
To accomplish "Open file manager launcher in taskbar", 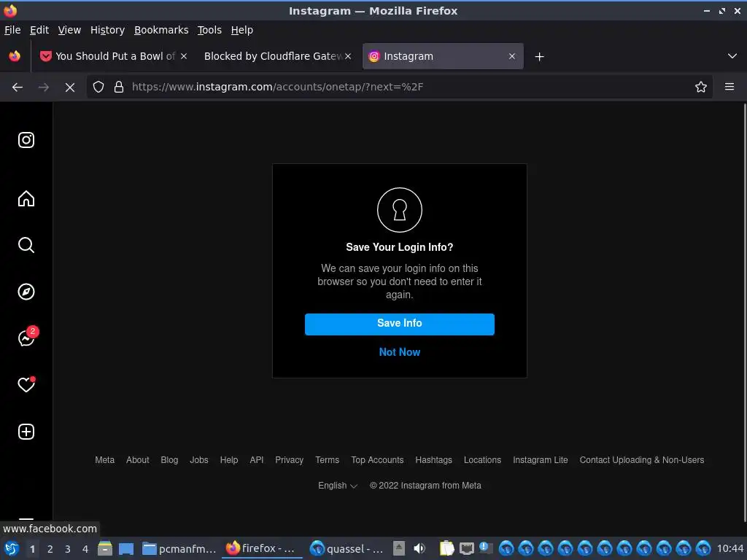I will [x=105, y=549].
